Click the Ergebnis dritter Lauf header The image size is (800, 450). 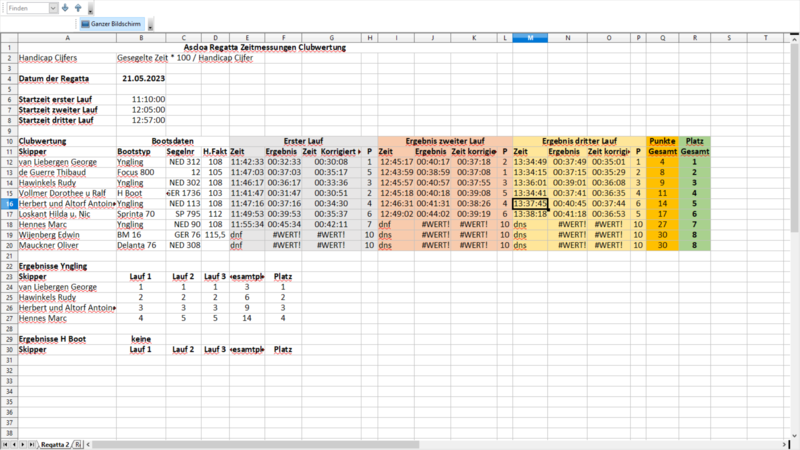click(x=579, y=141)
